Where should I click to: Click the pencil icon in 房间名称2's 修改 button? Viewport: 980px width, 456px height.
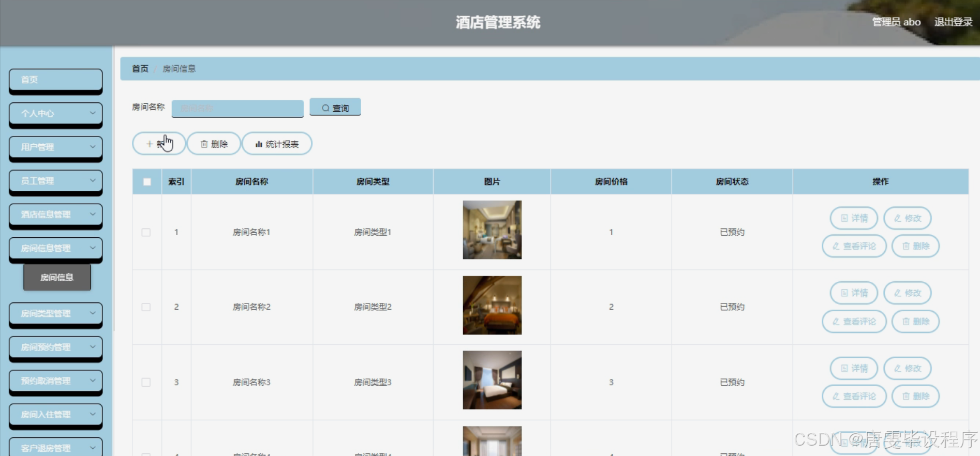pyautogui.click(x=898, y=293)
